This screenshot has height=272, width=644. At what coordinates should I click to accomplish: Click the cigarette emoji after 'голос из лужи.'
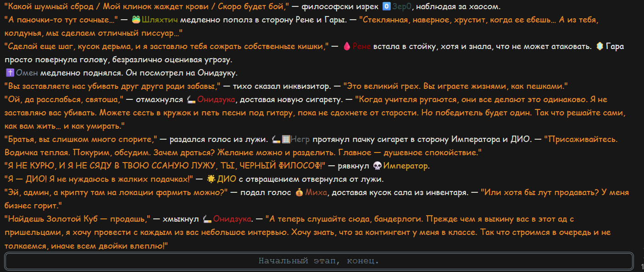click(x=276, y=140)
